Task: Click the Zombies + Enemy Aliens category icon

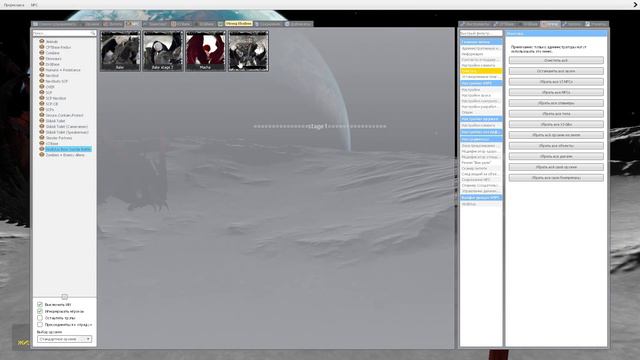Action: coord(42,155)
